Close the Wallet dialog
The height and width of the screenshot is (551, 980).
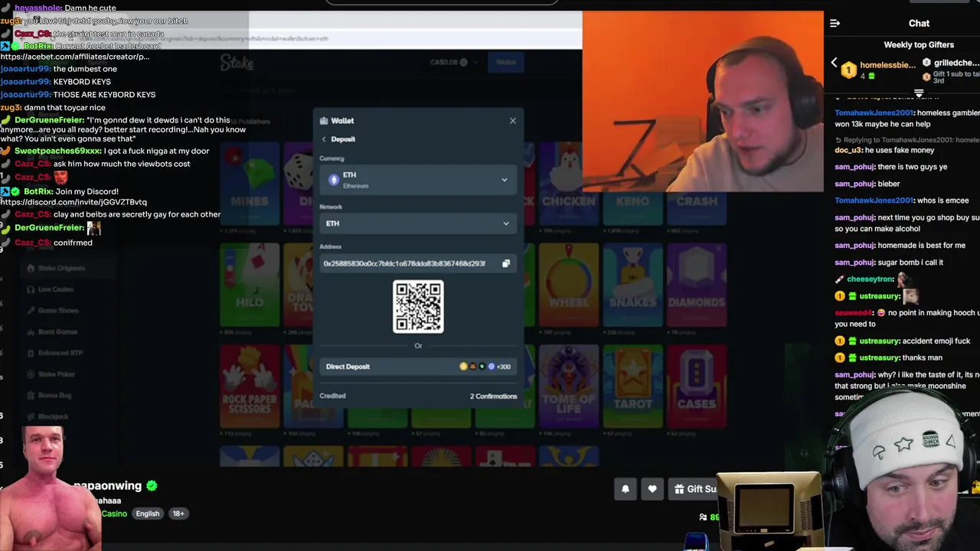513,120
